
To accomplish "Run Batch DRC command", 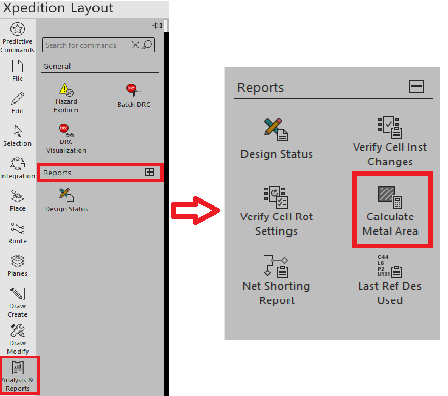I will coord(134,96).
